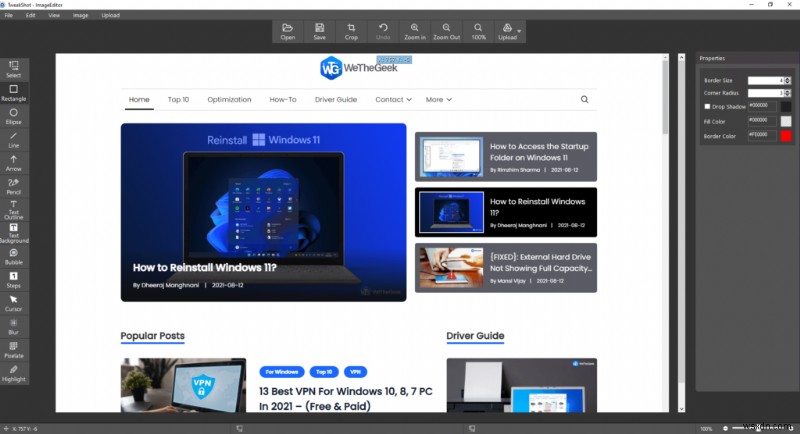The width and height of the screenshot is (800, 434).
Task: Choose the Text Background tool
Action: 14,233
